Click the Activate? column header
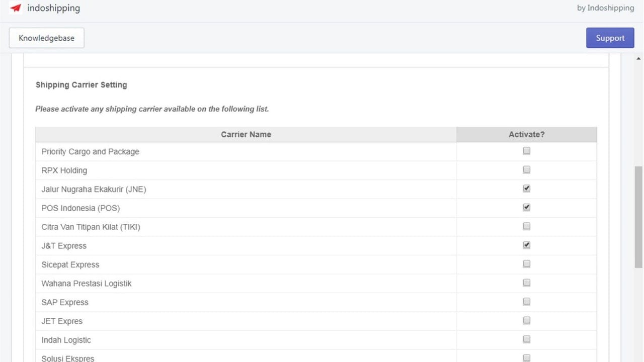This screenshot has height=362, width=644. tap(527, 135)
